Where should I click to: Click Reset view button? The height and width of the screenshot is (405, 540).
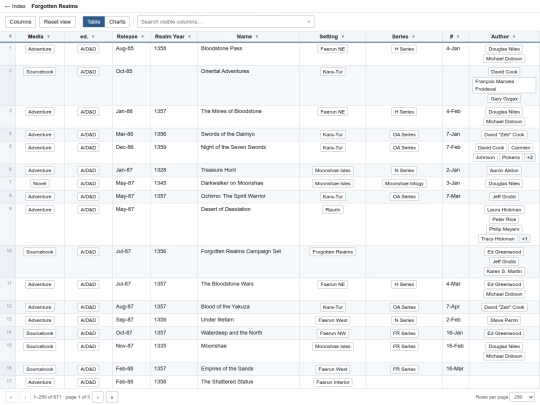57,22
